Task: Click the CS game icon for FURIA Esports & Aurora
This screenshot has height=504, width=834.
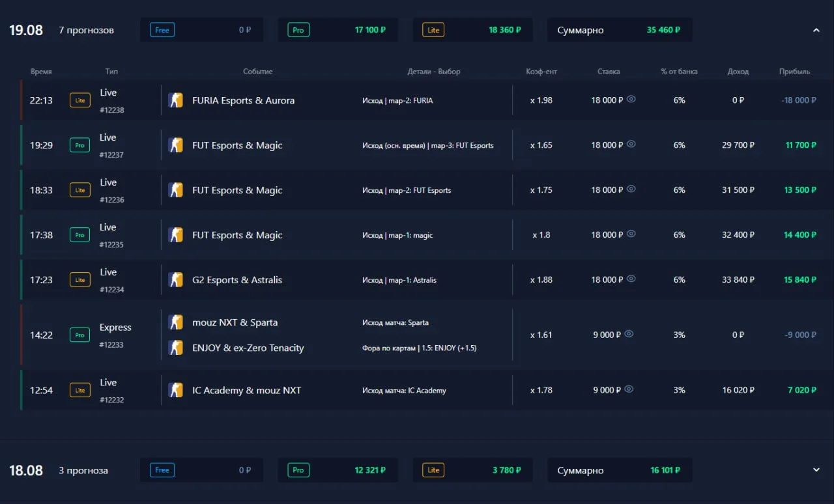Action: tap(175, 100)
